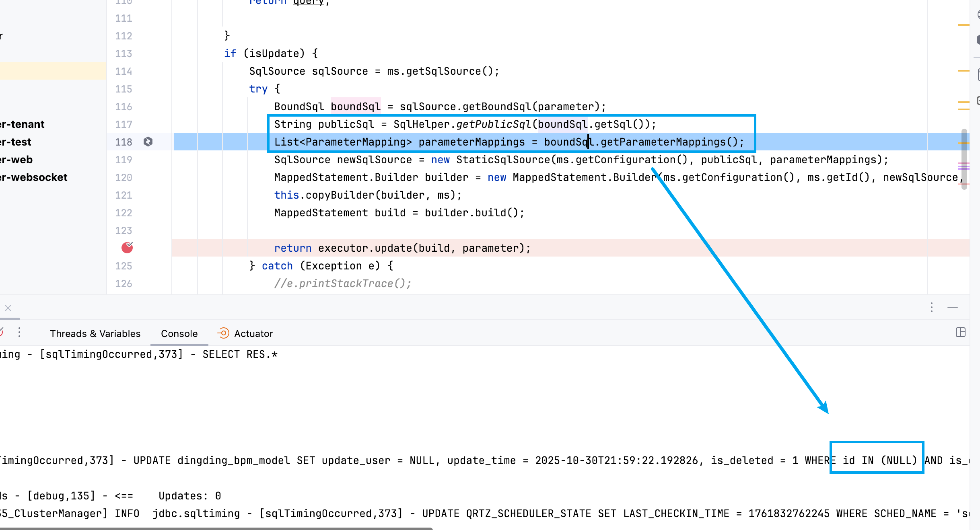Screen dimensions: 980x530
Task: Switch to Threads & Variables tab
Action: (x=95, y=333)
